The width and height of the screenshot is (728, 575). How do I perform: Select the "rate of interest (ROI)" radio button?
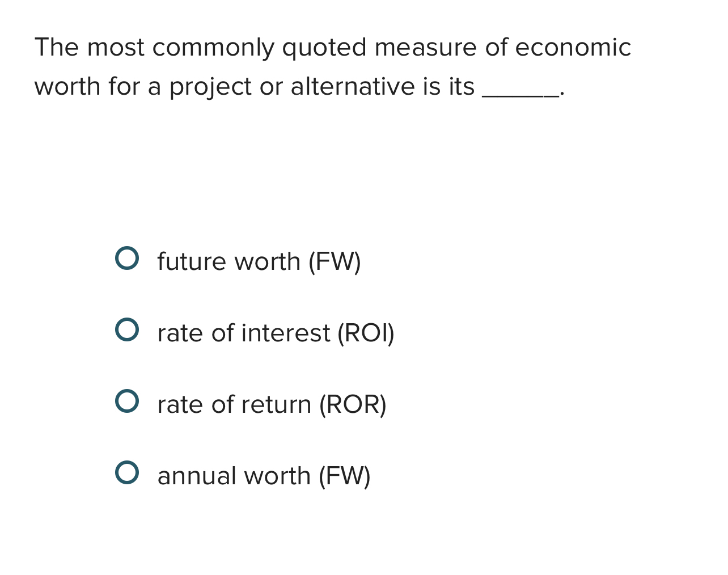(128, 330)
